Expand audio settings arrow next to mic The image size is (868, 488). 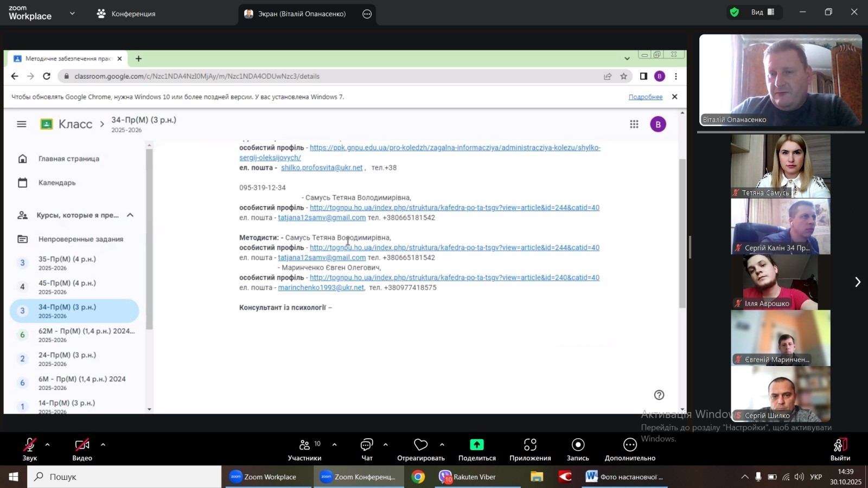[x=48, y=445]
